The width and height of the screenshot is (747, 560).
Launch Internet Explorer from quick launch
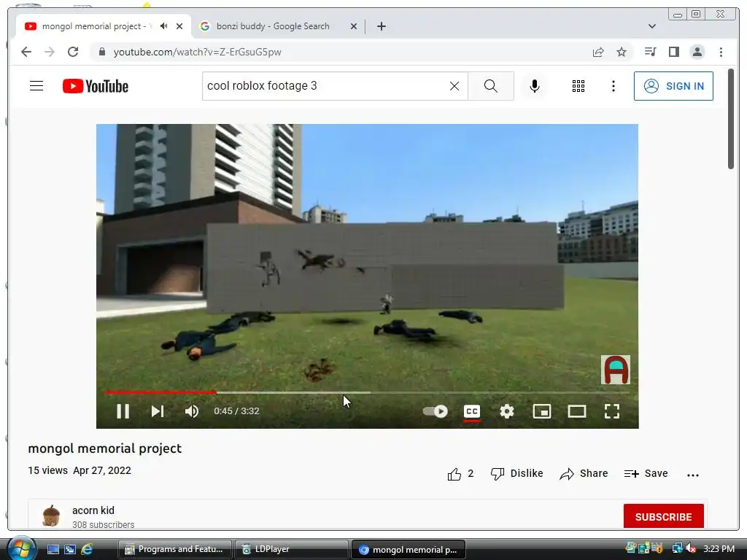click(87, 550)
